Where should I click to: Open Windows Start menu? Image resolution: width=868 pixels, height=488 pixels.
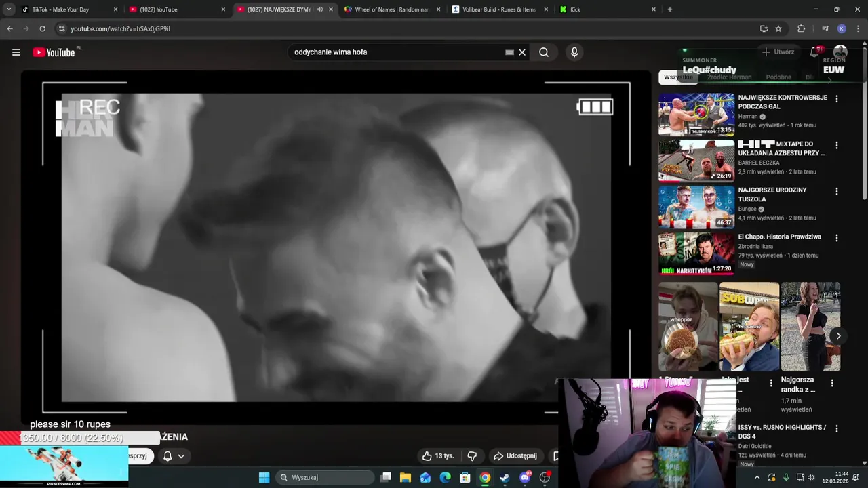pyautogui.click(x=264, y=477)
